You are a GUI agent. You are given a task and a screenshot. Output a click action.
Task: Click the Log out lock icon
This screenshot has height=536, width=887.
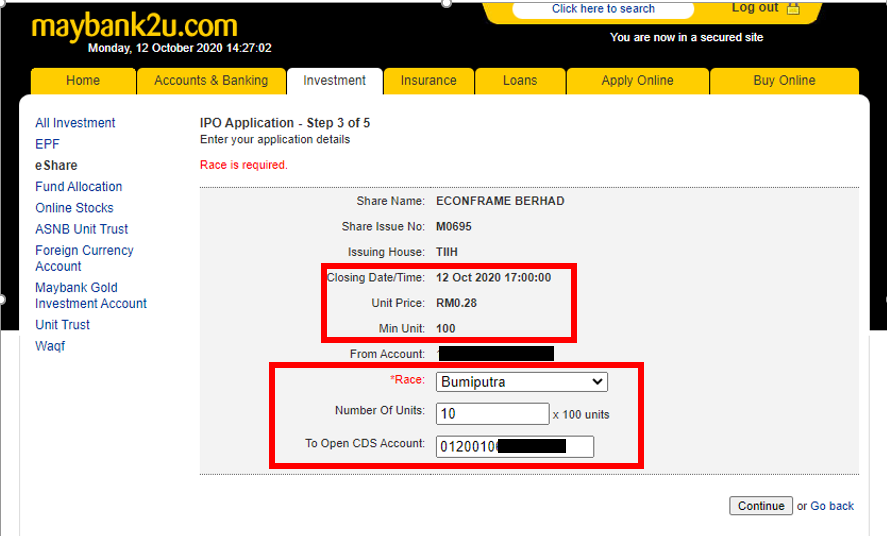pos(793,9)
